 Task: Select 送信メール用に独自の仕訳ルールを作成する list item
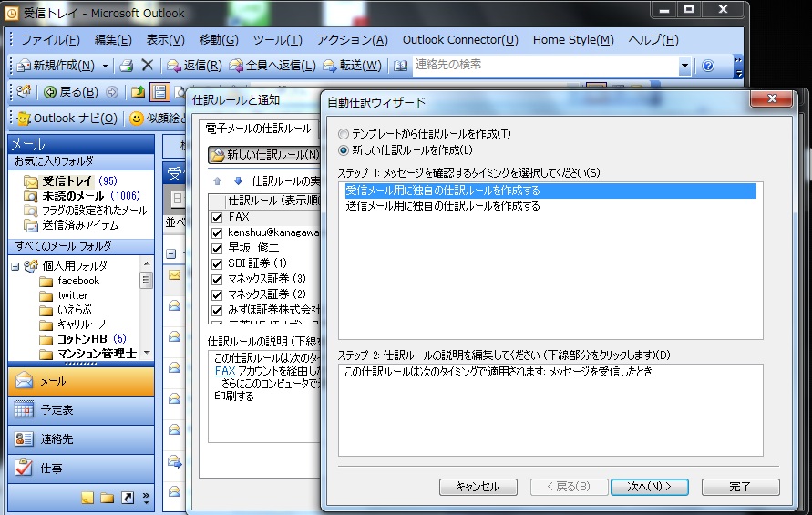click(550, 206)
